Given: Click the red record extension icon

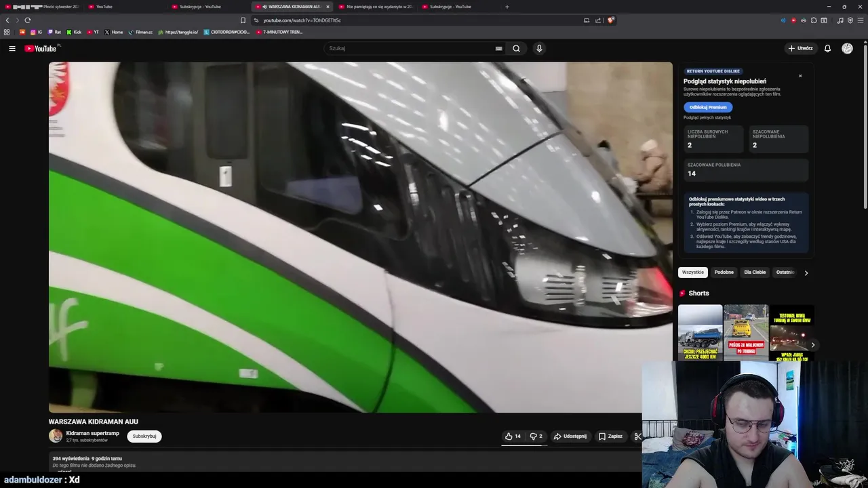Looking at the screenshot, I should (x=793, y=20).
